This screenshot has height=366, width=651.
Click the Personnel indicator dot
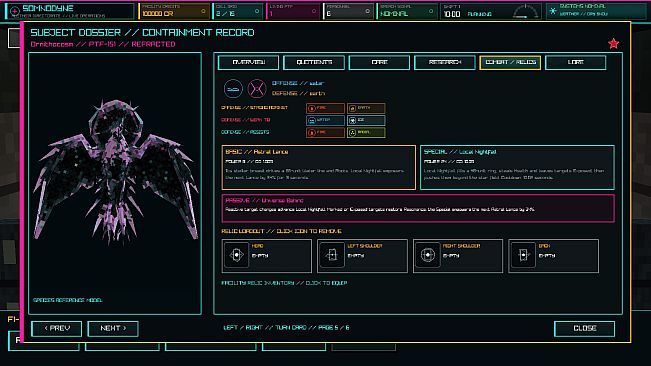(367, 12)
